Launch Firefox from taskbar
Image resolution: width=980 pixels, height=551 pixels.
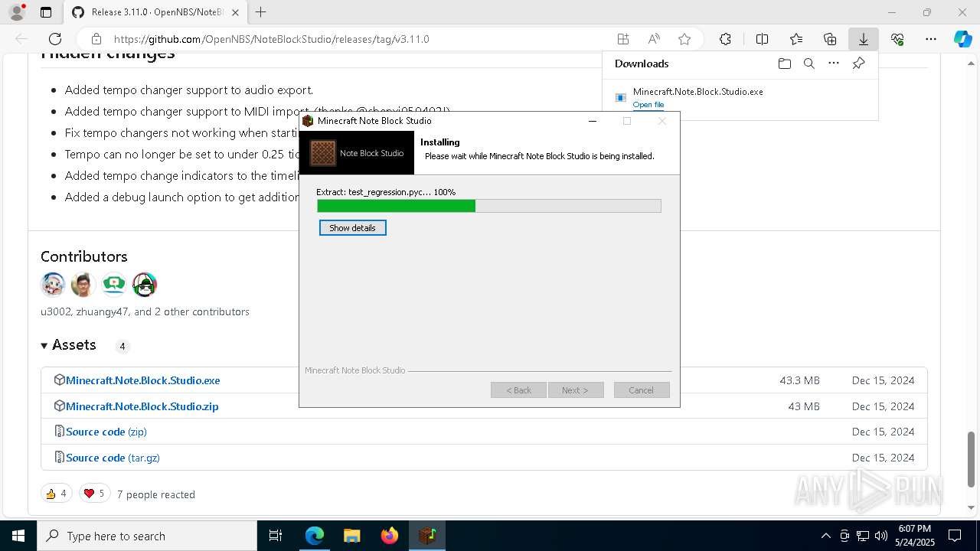point(389,536)
